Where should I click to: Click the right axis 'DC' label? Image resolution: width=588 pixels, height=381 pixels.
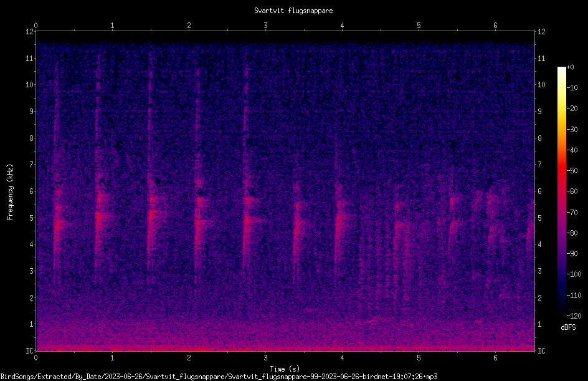click(541, 350)
